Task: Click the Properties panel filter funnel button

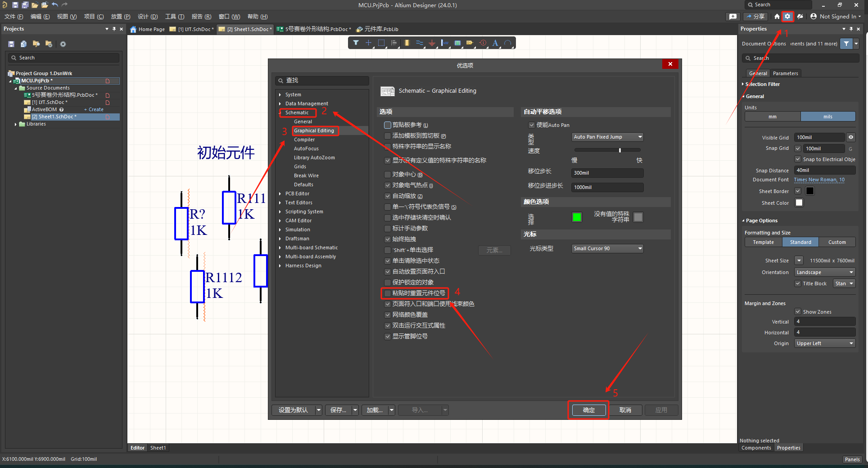Action: tap(847, 44)
